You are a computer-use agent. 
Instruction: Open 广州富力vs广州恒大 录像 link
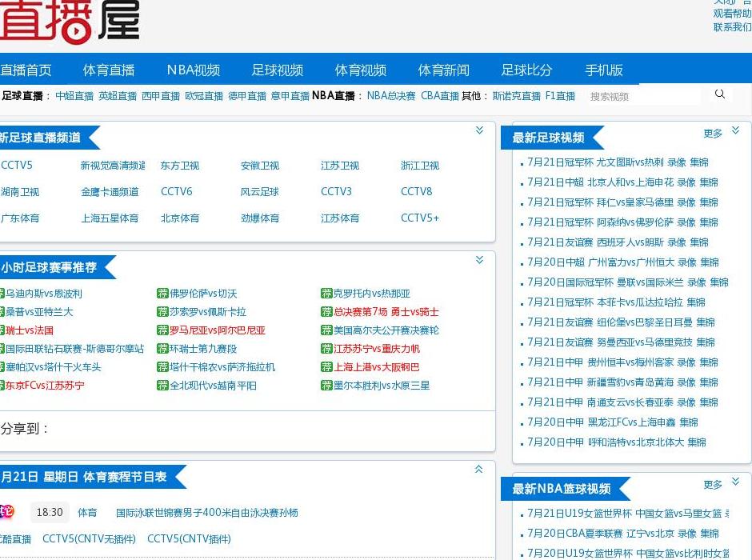(686, 262)
